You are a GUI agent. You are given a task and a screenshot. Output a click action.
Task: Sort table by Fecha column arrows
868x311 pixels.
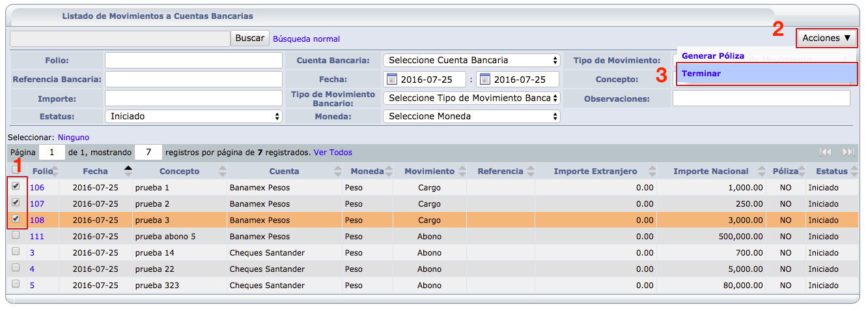click(128, 171)
